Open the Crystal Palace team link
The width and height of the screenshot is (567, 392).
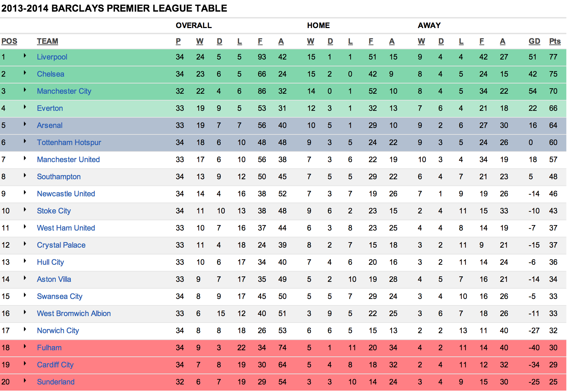point(61,245)
